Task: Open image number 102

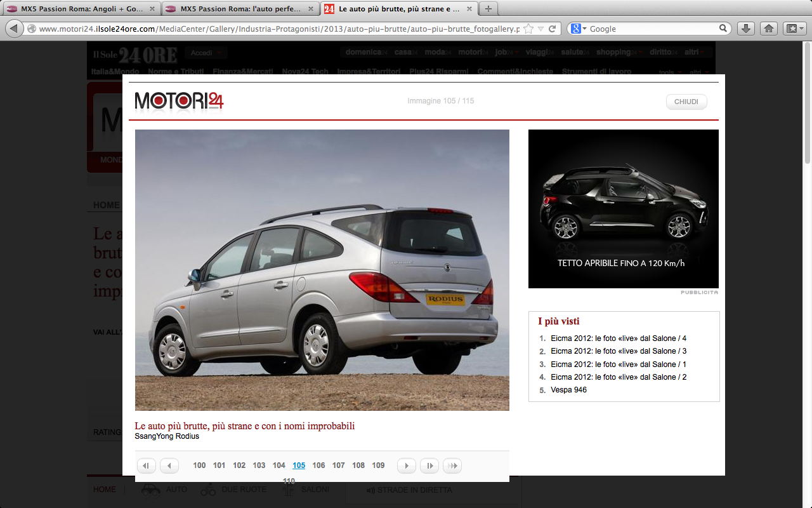Action: 239,465
